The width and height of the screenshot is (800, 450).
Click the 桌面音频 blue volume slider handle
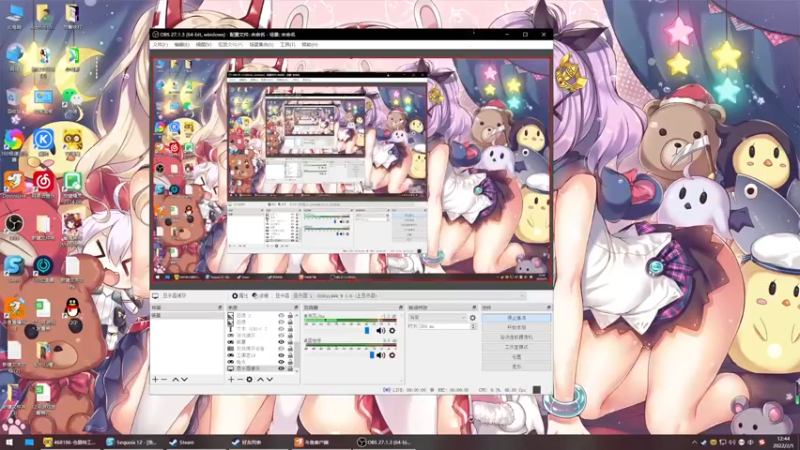coord(372,355)
